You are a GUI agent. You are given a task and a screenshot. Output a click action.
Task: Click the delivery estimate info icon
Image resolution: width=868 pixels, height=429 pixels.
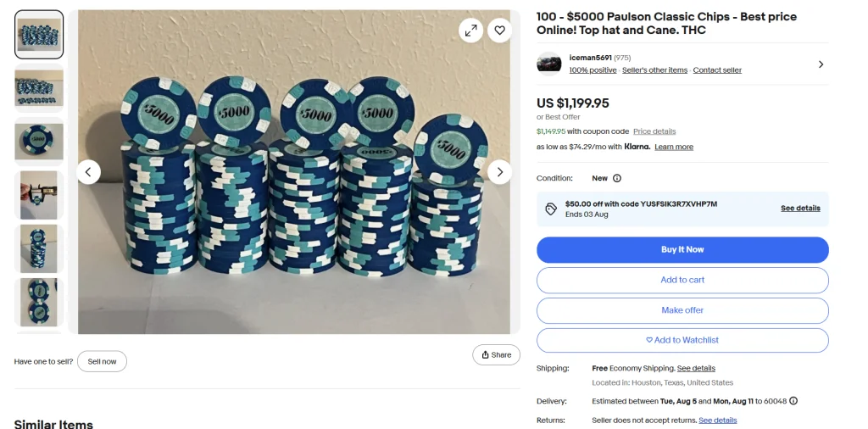(793, 401)
